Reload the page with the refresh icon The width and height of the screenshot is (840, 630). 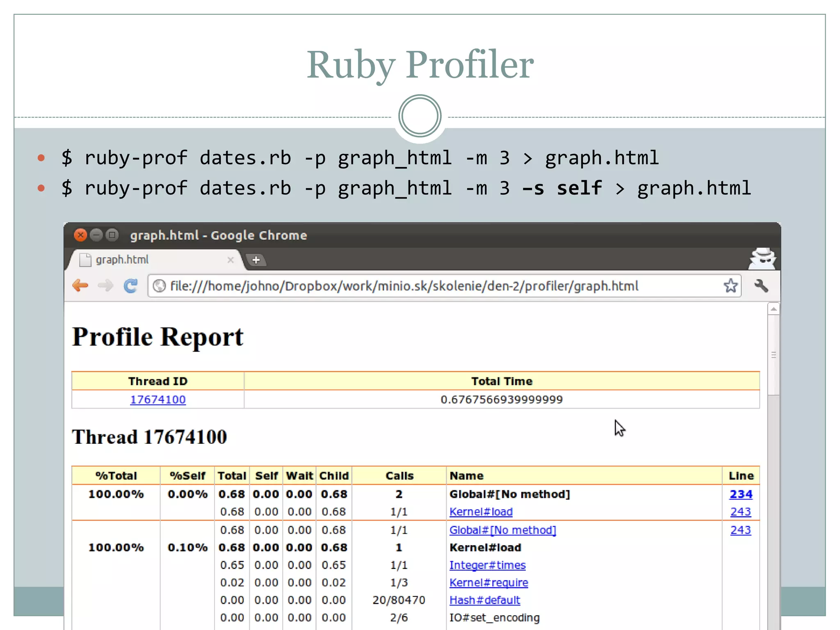pyautogui.click(x=131, y=285)
